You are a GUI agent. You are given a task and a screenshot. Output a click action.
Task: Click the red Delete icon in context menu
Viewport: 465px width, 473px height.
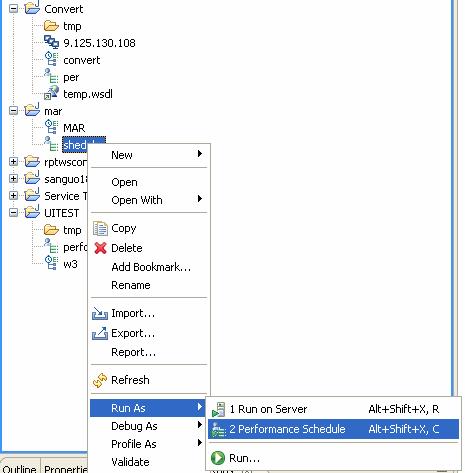point(100,248)
